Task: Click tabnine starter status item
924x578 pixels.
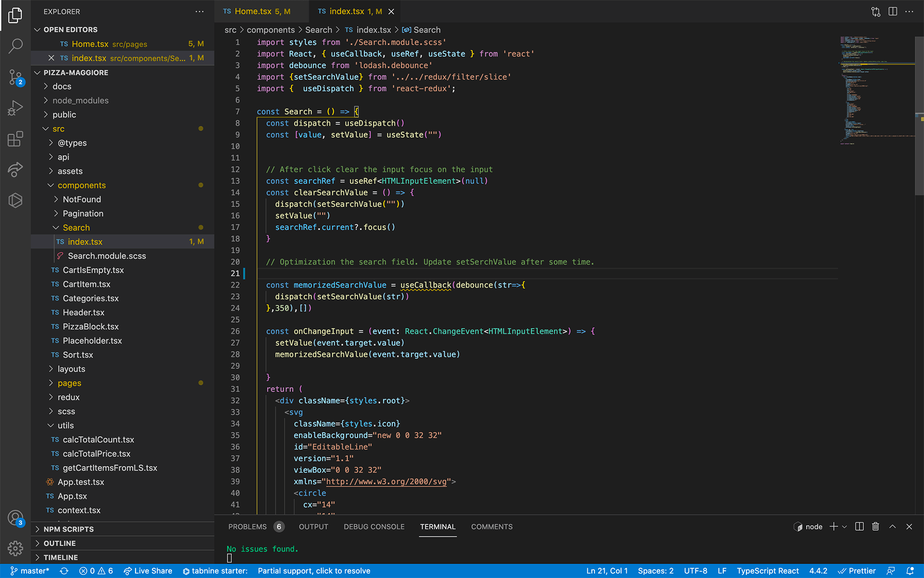Action: 215,571
